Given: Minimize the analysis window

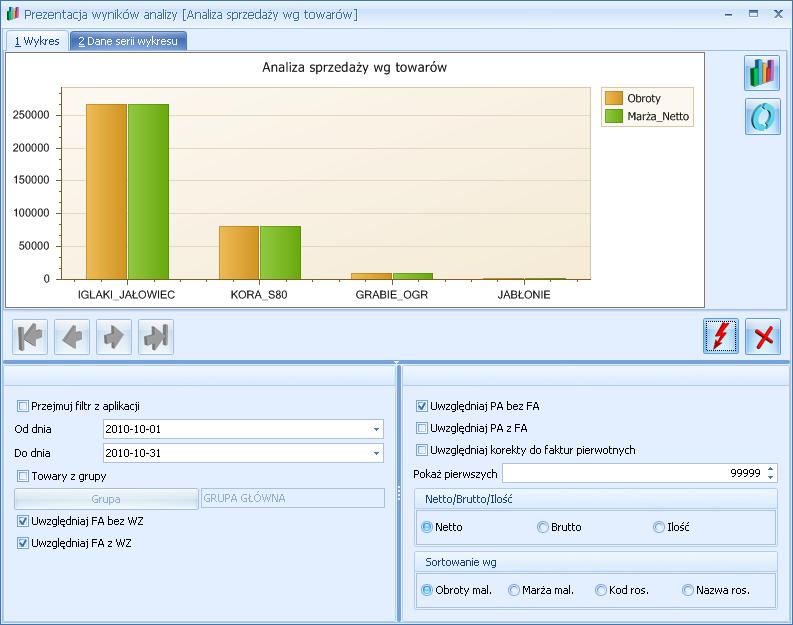Looking at the screenshot, I should (x=728, y=14).
